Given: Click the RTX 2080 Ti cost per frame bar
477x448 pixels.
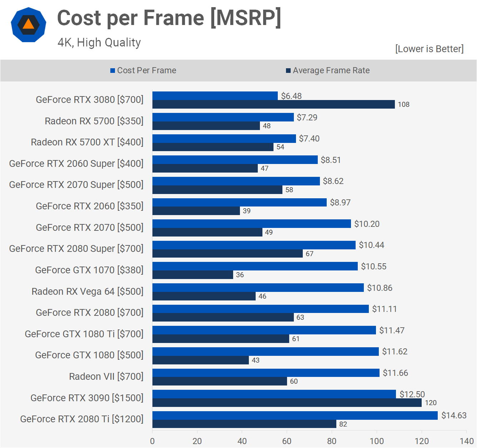Looking at the screenshot, I should click(295, 415).
